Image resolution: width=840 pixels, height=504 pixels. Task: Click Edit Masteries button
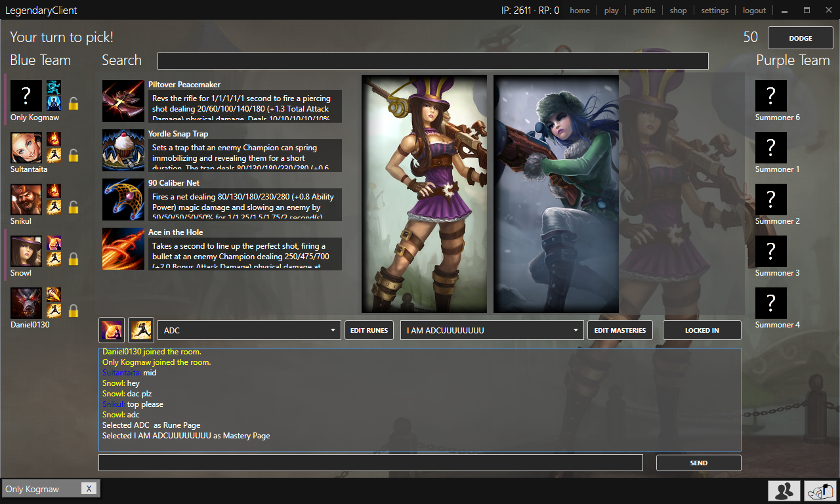[620, 330]
